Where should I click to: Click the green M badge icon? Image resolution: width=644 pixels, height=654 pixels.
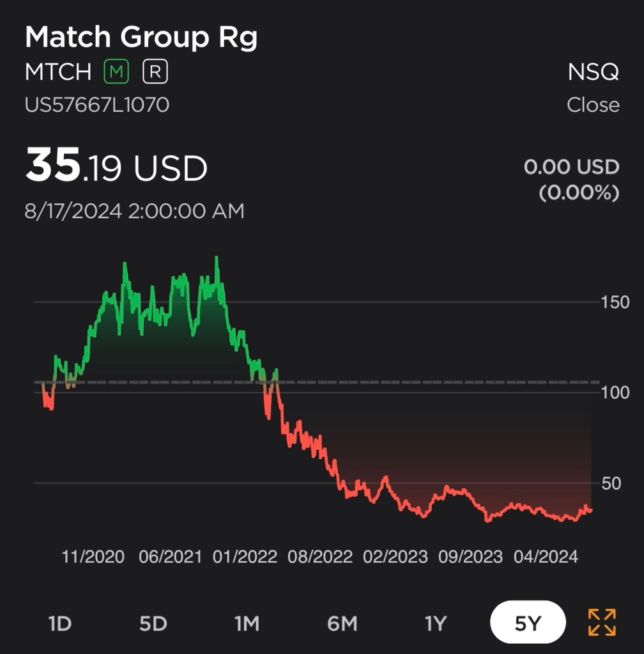[x=116, y=72]
